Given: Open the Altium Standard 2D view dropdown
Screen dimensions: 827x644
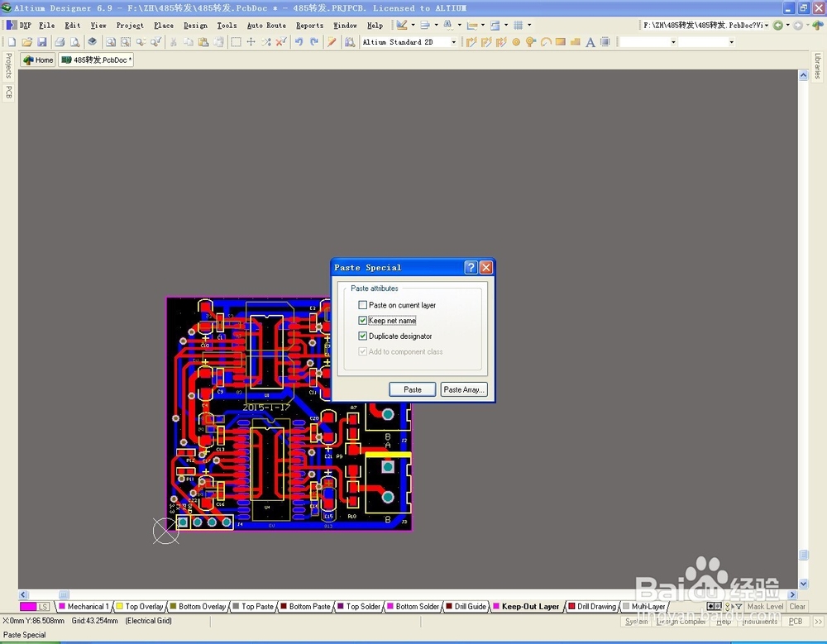Looking at the screenshot, I should coord(453,41).
